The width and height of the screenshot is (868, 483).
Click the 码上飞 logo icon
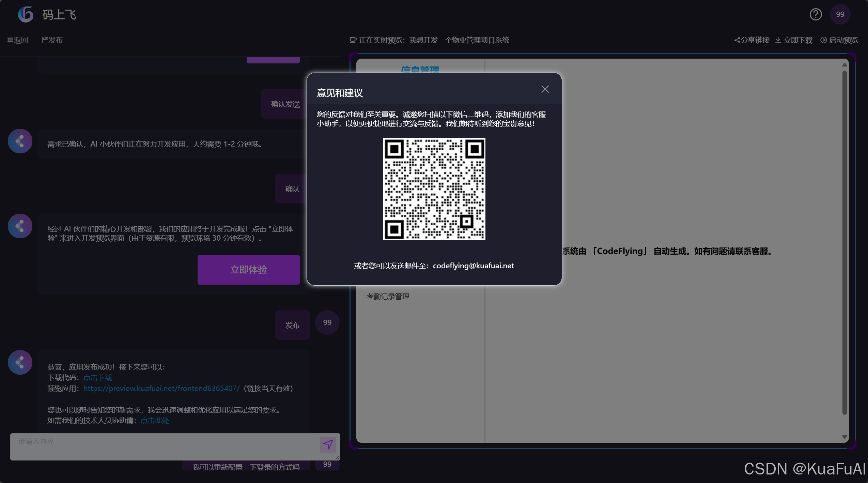[x=26, y=15]
